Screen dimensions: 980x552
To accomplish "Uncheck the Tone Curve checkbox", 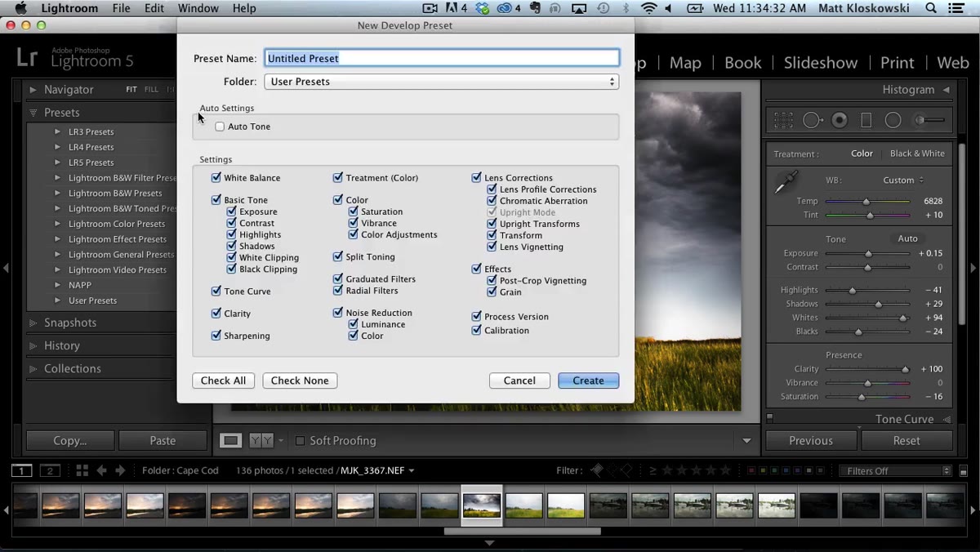I will [x=216, y=291].
